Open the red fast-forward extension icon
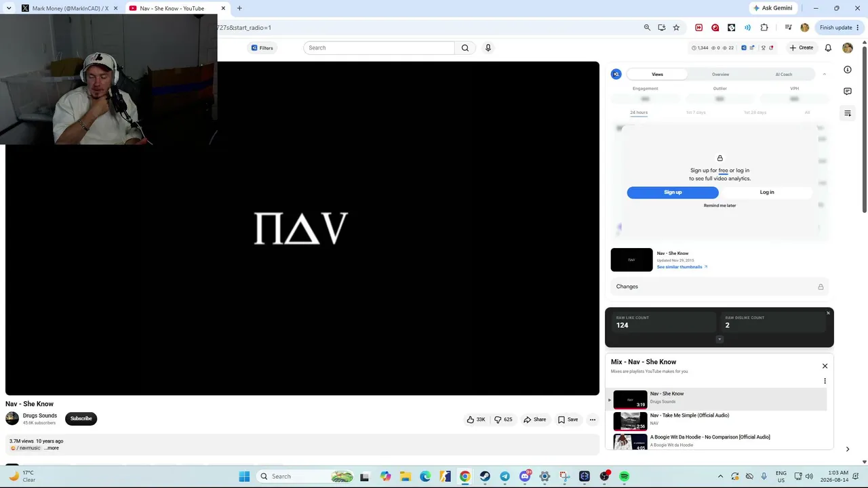 [x=698, y=28]
